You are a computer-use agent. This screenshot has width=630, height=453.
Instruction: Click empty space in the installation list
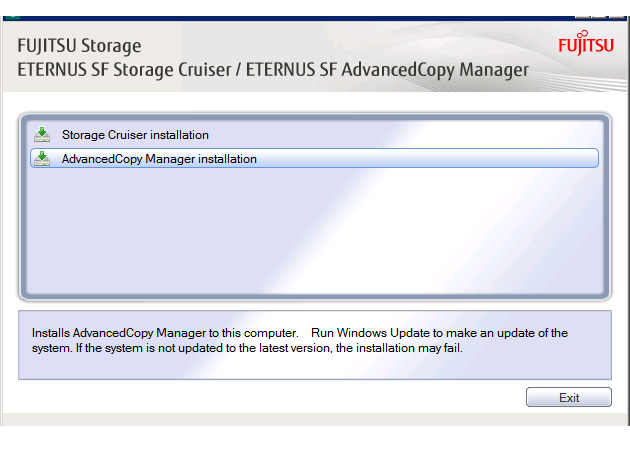(315, 231)
